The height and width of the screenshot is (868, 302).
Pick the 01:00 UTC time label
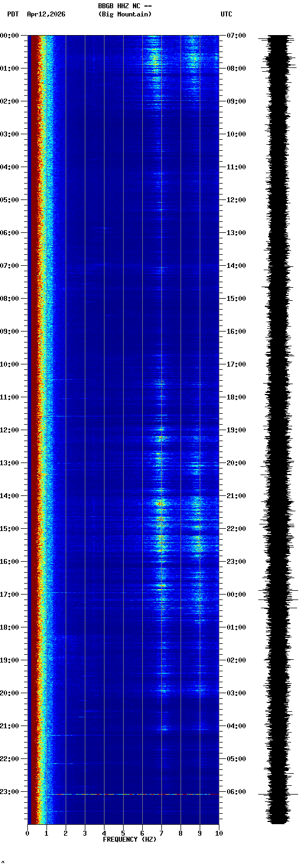pyautogui.click(x=236, y=627)
